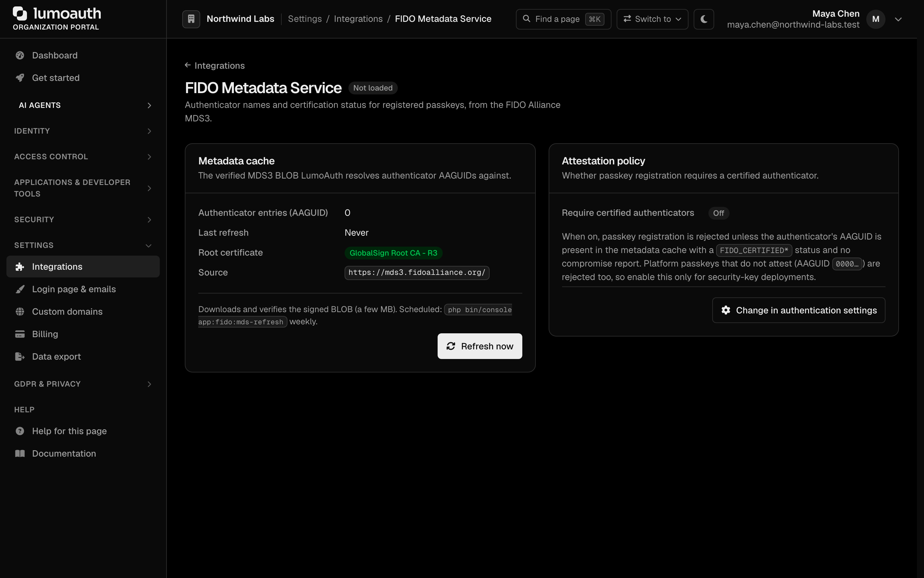Click the lumoauth logo icon

coord(20,13)
